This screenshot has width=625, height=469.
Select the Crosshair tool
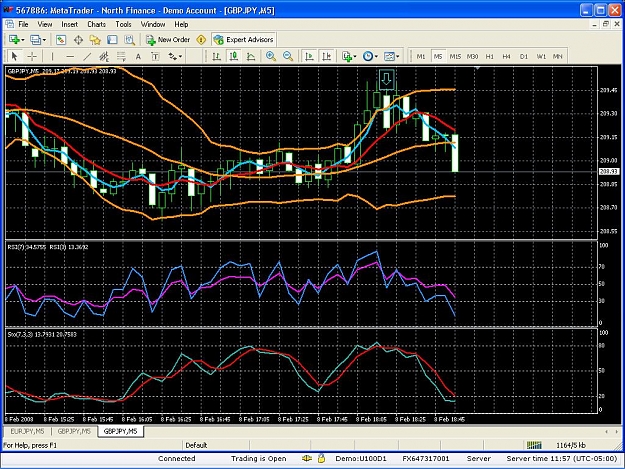[32, 56]
